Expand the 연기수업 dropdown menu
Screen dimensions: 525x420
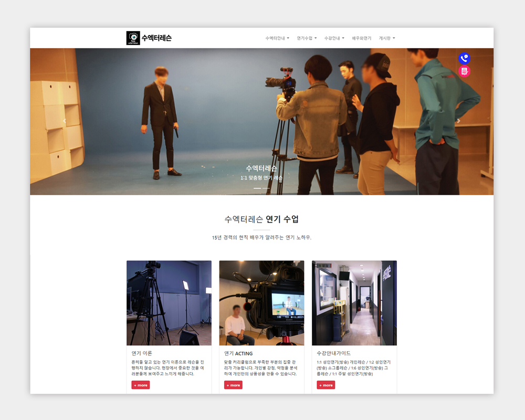click(x=306, y=38)
